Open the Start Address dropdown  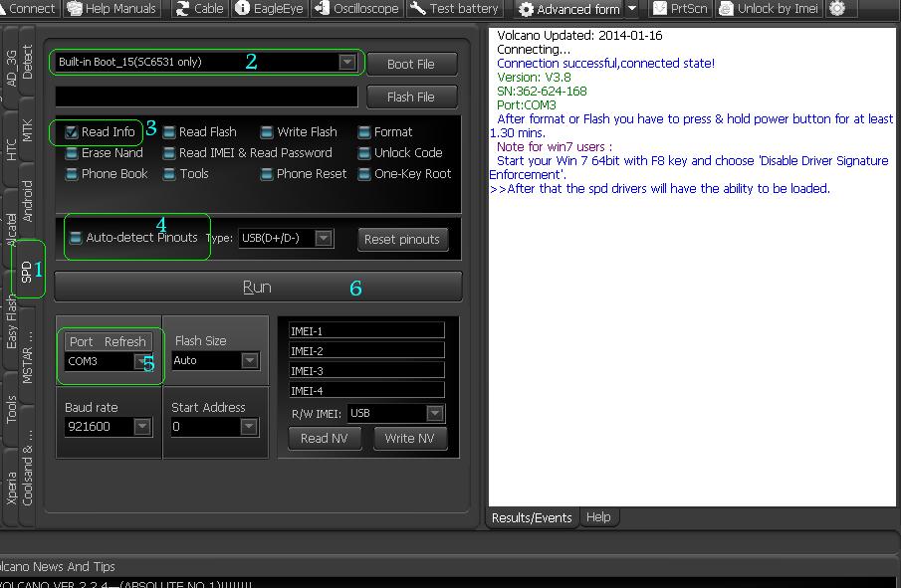pos(214,427)
